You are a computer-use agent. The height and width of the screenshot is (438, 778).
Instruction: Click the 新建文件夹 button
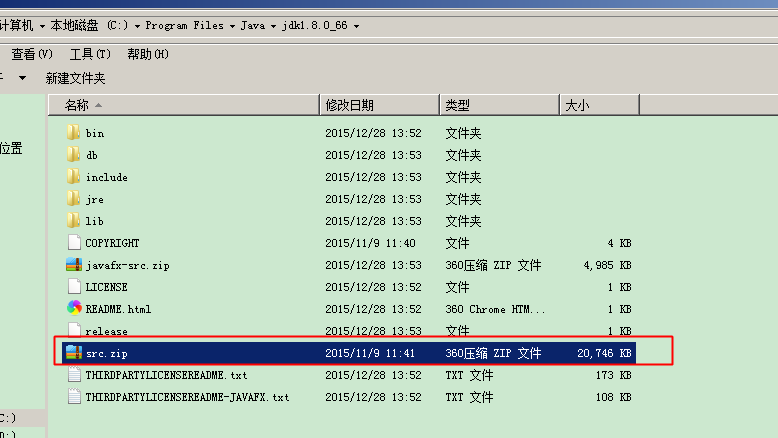75,78
